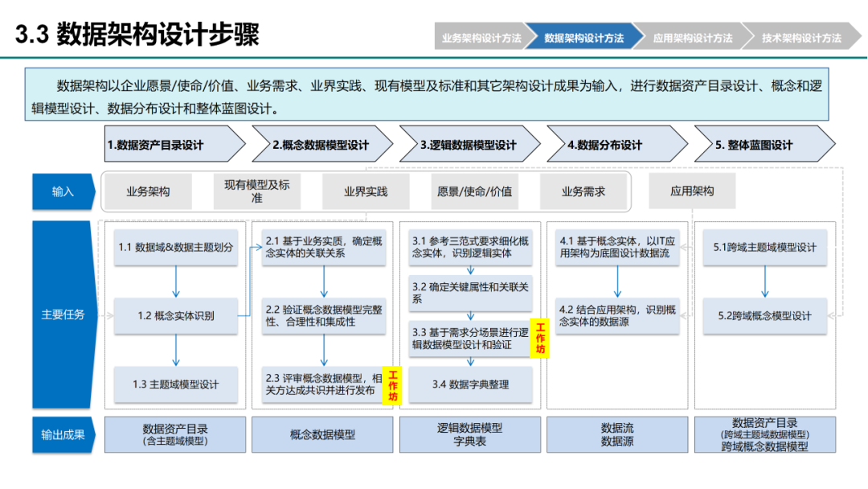The height and width of the screenshot is (489, 868).
Task: Click task box 2.2 验证概念数据模型完整性
Action: point(323,315)
